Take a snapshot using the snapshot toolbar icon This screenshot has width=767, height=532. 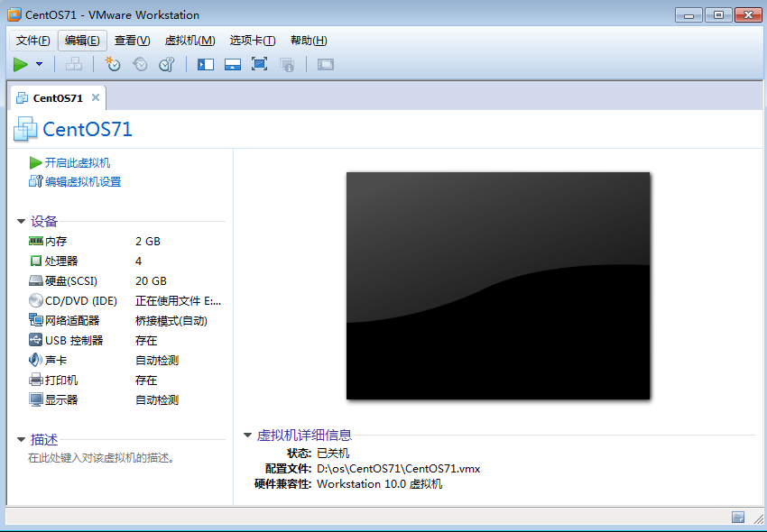pos(110,64)
